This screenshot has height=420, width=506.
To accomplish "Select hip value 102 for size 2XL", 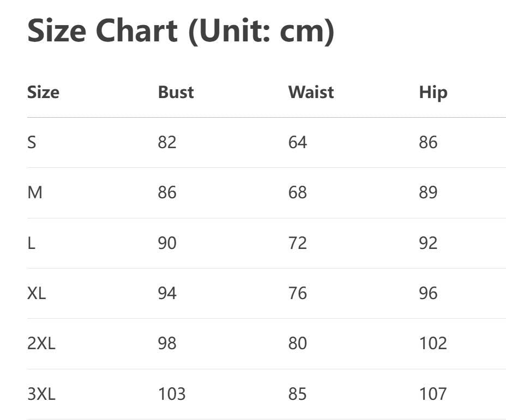I will pos(433,343).
